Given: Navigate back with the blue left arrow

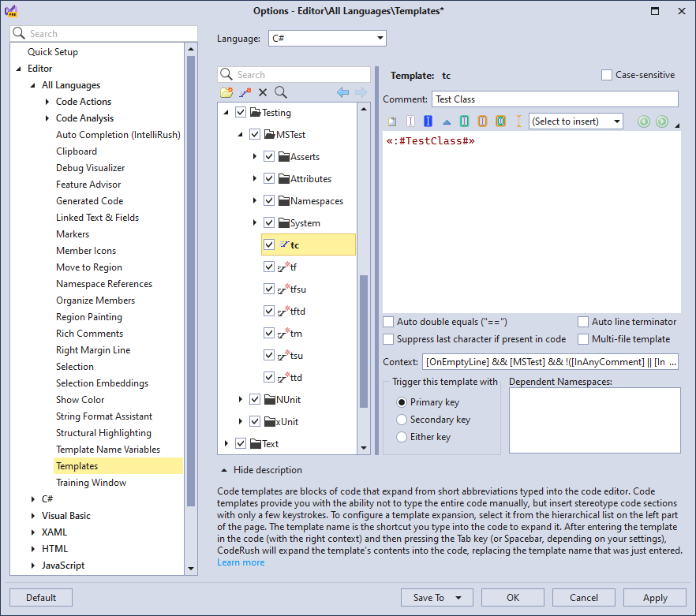Looking at the screenshot, I should [342, 92].
